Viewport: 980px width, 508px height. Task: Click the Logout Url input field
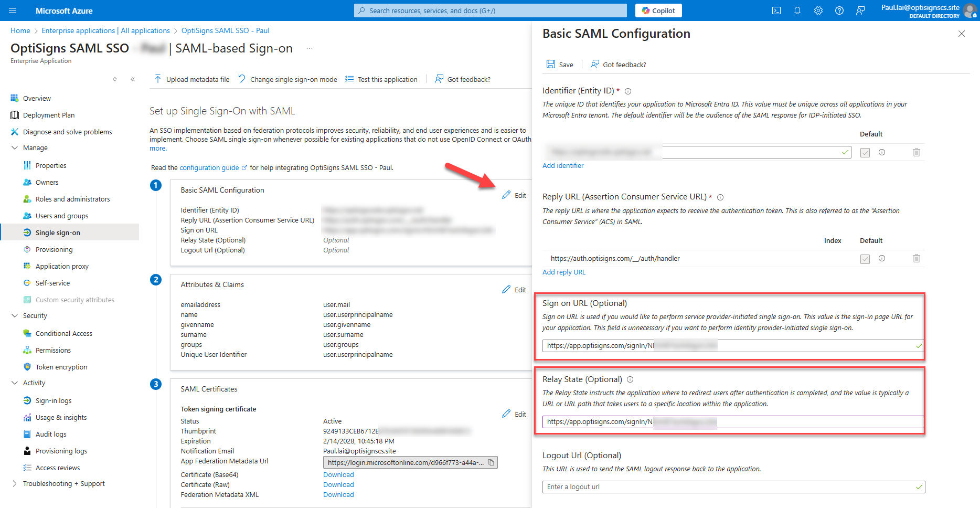tap(733, 487)
